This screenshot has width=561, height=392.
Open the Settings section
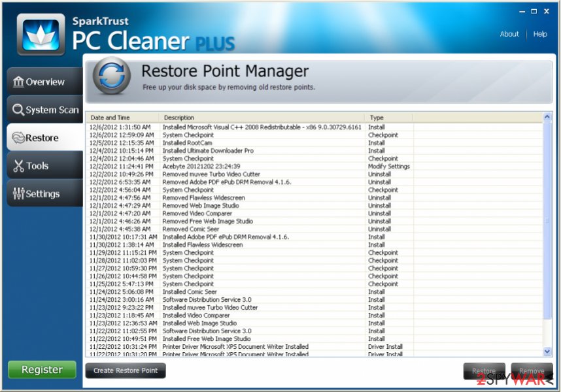(x=44, y=193)
